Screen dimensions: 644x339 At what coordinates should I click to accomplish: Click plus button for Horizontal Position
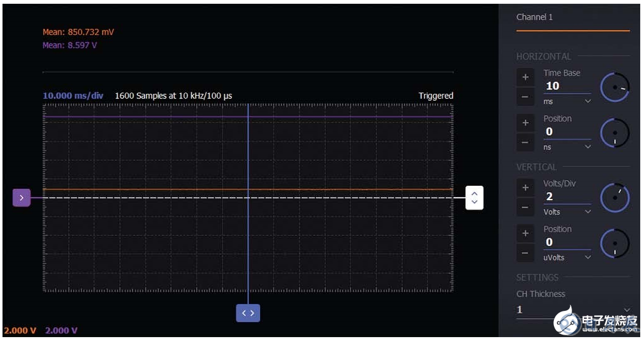pyautogui.click(x=525, y=123)
